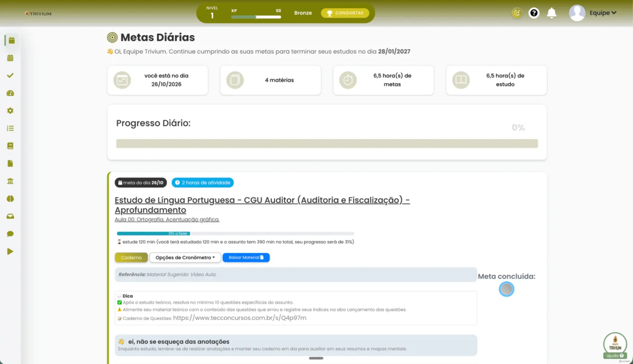Open Aula 00: Ortografia link
The width and height of the screenshot is (633, 364).
pos(167,219)
